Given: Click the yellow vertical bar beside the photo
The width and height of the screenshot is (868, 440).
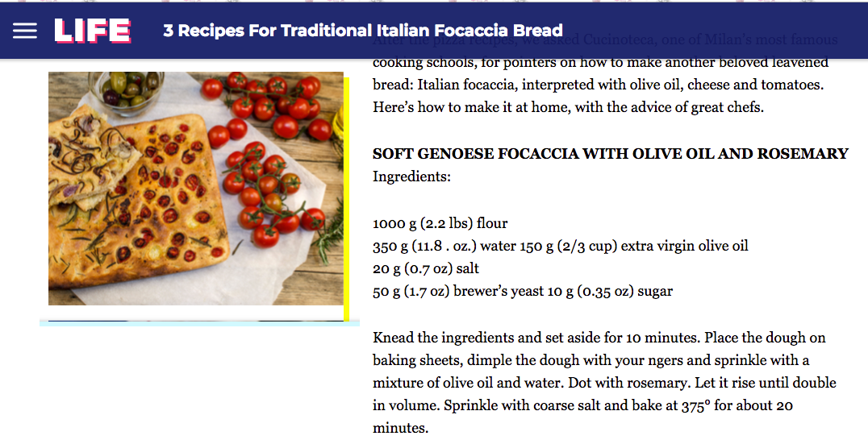Looking at the screenshot, I should click(x=347, y=199).
